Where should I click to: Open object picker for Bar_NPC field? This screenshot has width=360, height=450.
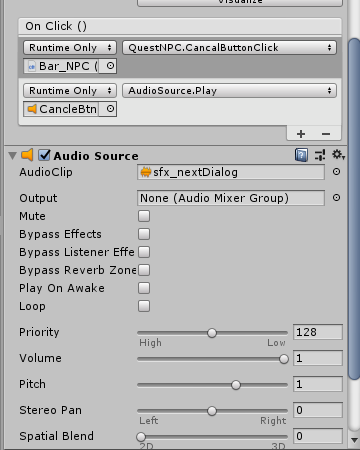click(110, 66)
